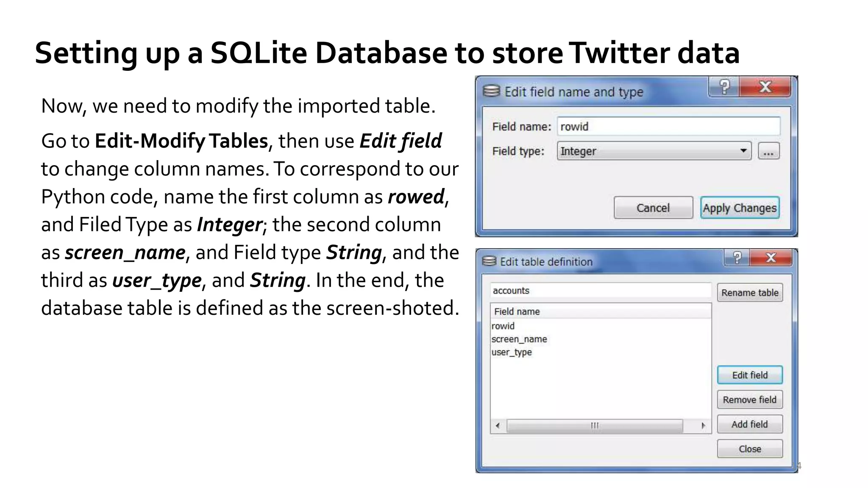Click the Field name input containing rowid
The width and height of the screenshot is (868, 488).
pos(668,126)
